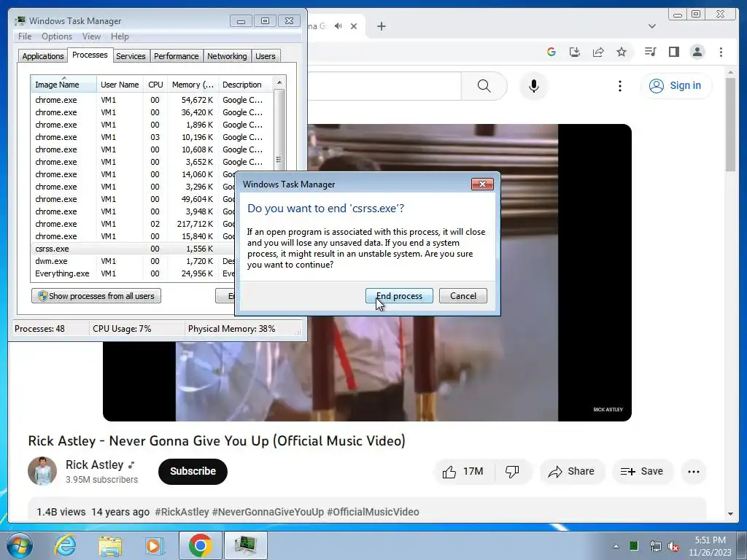Open Windows Media Player from taskbar

tap(154, 545)
